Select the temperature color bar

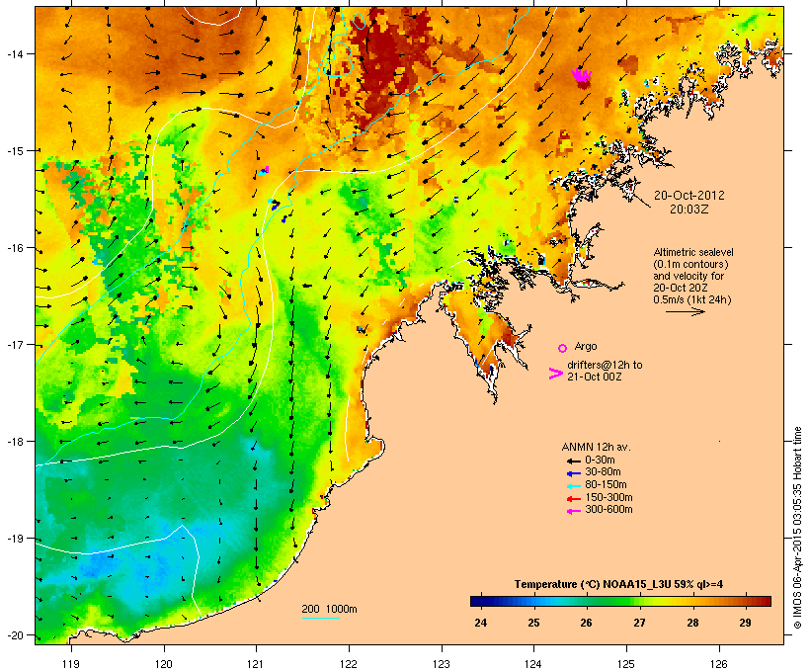(x=620, y=601)
